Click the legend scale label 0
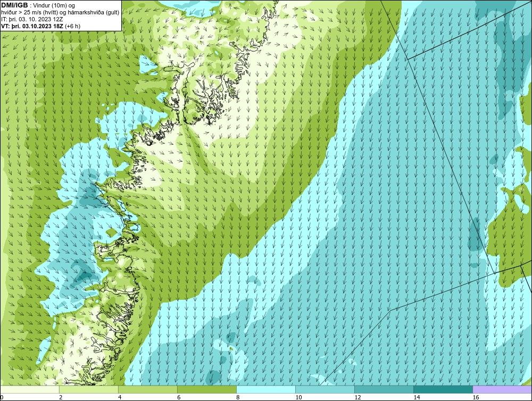Image resolution: width=532 pixels, height=401 pixels. coord(2,397)
